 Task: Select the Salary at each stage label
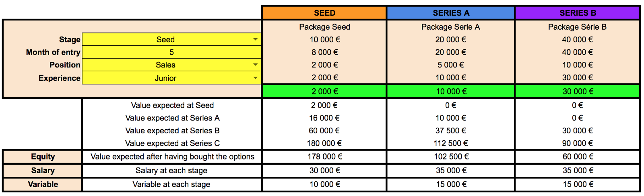[171, 170]
